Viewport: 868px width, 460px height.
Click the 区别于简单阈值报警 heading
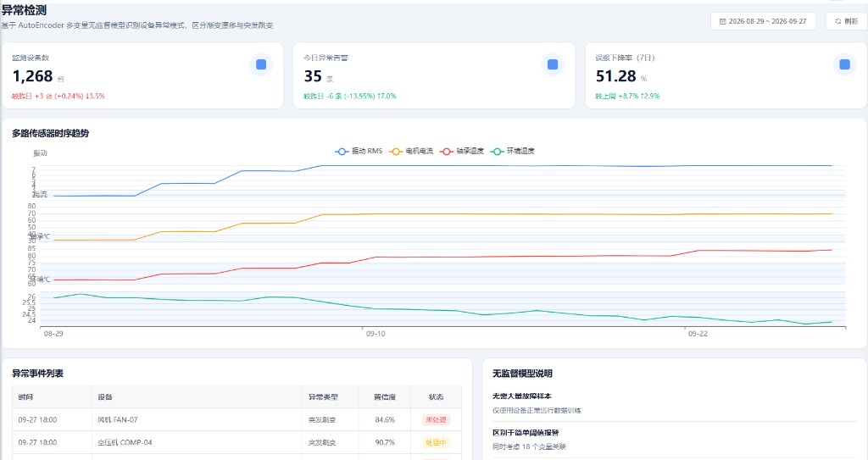click(x=526, y=433)
